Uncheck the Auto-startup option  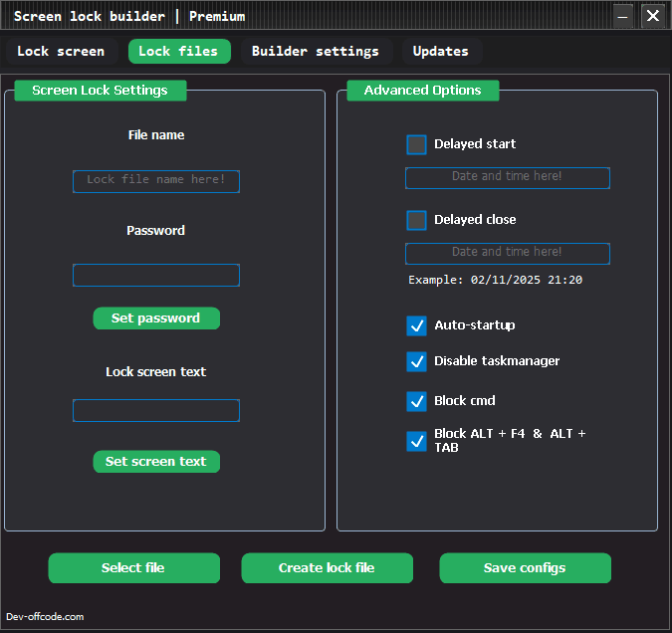click(416, 325)
